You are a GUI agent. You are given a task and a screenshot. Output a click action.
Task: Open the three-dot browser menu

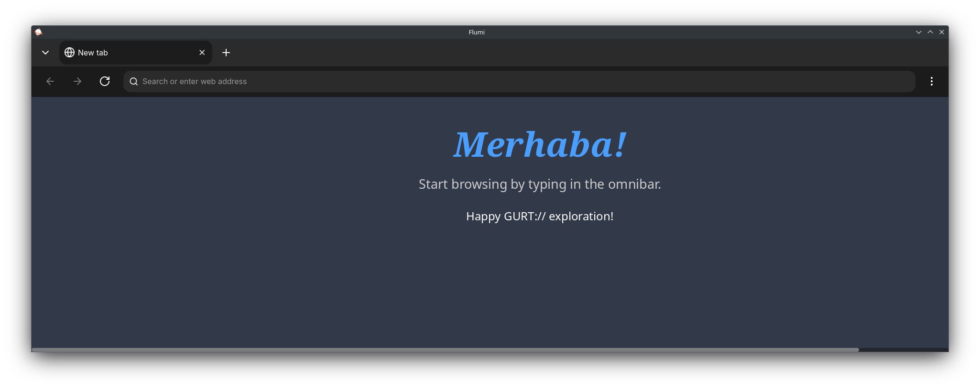[x=931, y=81]
